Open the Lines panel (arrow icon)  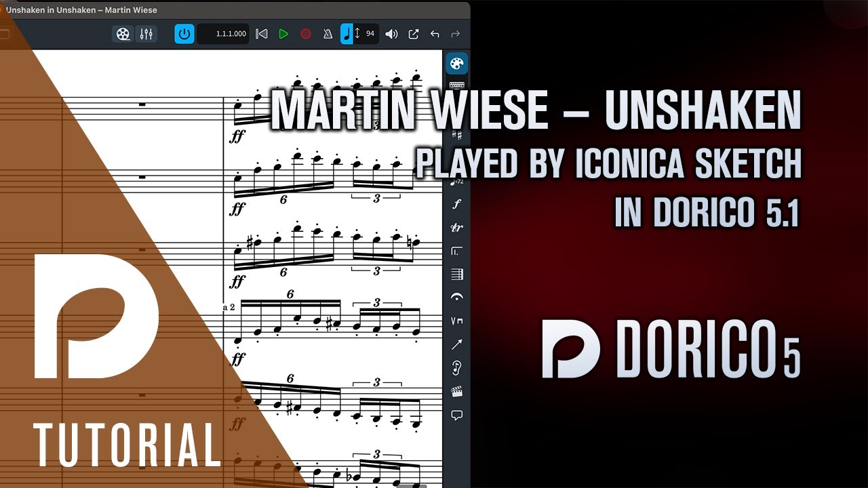click(x=457, y=344)
